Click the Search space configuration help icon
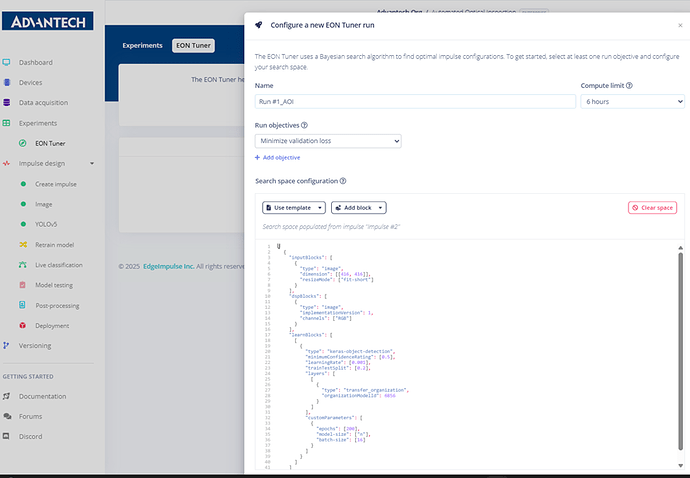The height and width of the screenshot is (478, 690). (343, 181)
